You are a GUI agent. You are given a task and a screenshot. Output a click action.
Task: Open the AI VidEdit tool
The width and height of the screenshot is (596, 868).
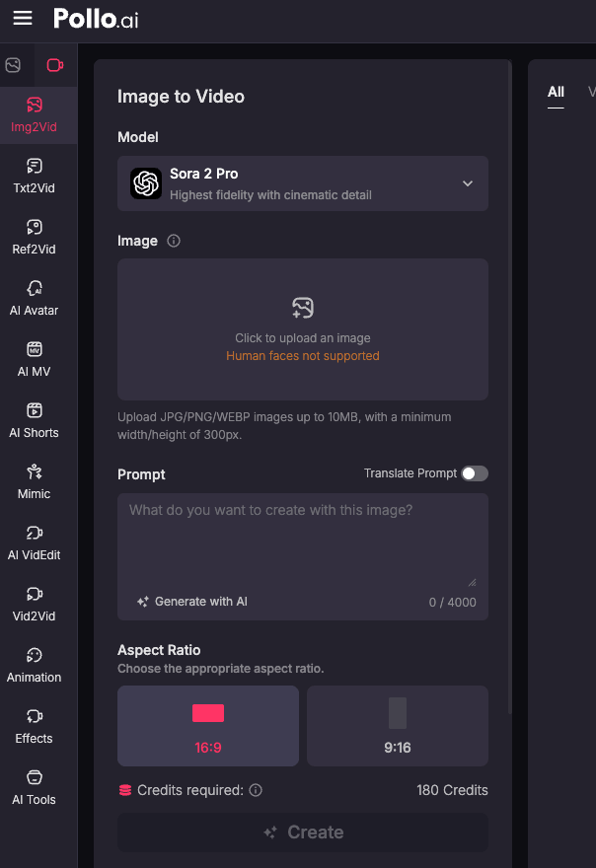tap(35, 542)
